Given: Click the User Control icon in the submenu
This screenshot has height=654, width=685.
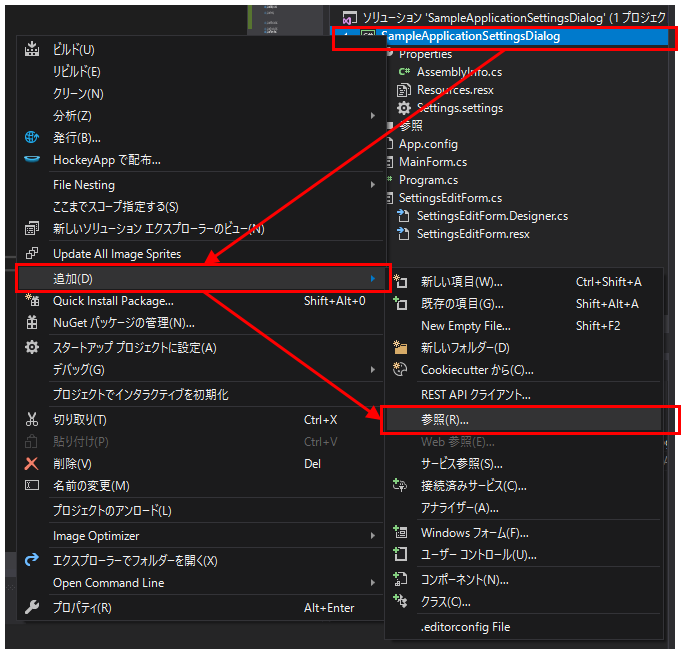Looking at the screenshot, I should coord(400,554).
